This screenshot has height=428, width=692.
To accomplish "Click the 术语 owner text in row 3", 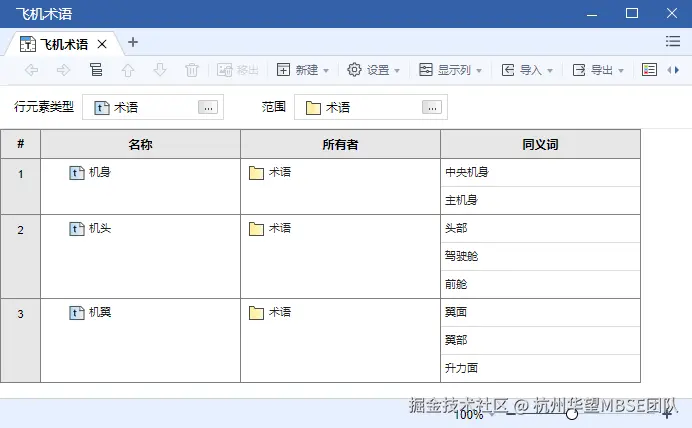I will (280, 312).
